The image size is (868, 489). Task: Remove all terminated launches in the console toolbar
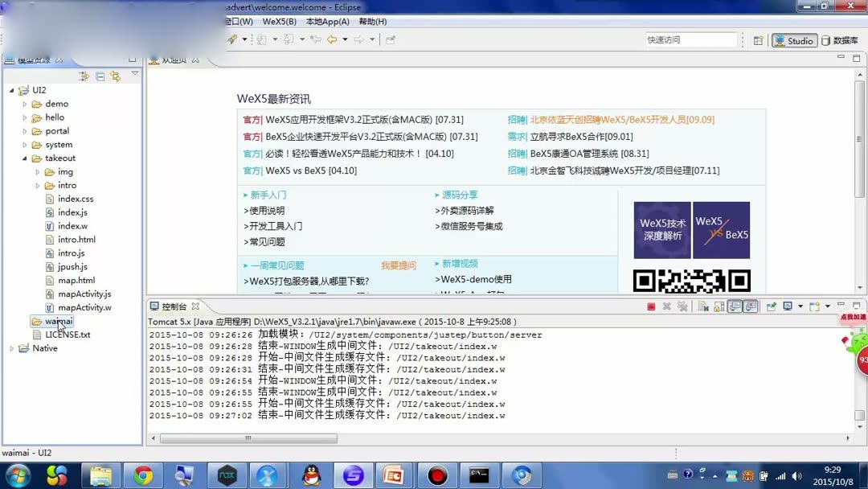tap(682, 306)
